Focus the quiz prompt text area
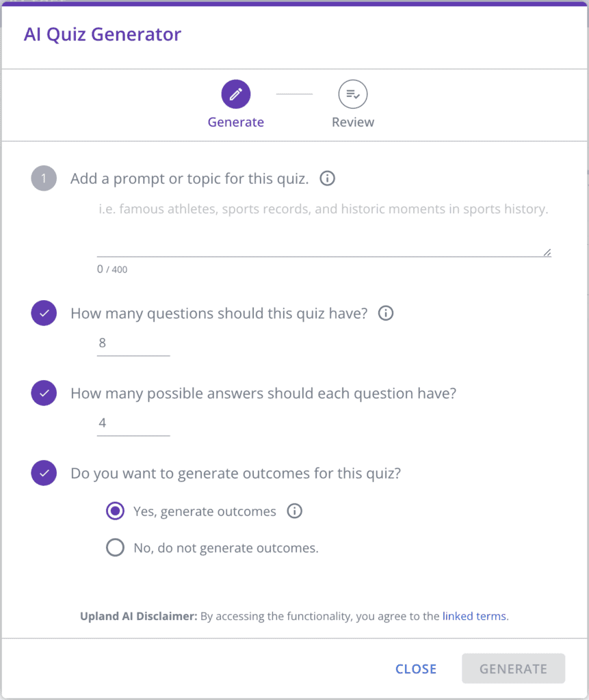 point(323,227)
